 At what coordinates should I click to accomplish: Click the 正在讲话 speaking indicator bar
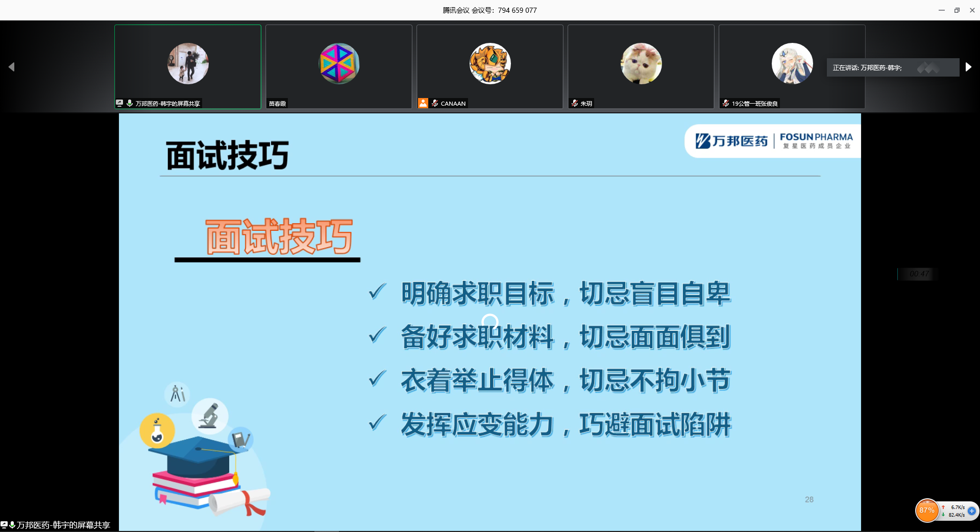893,67
